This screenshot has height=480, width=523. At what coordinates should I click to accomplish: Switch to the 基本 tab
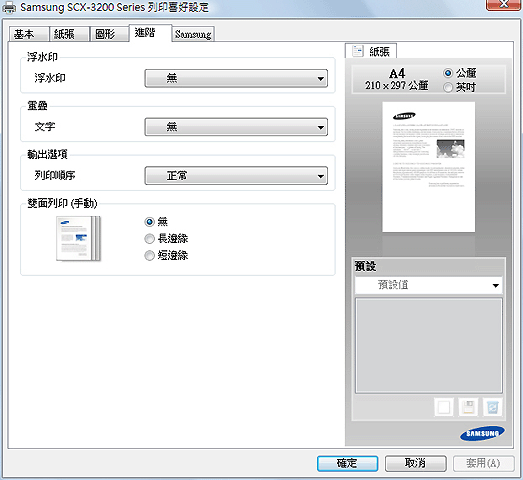coord(29,34)
